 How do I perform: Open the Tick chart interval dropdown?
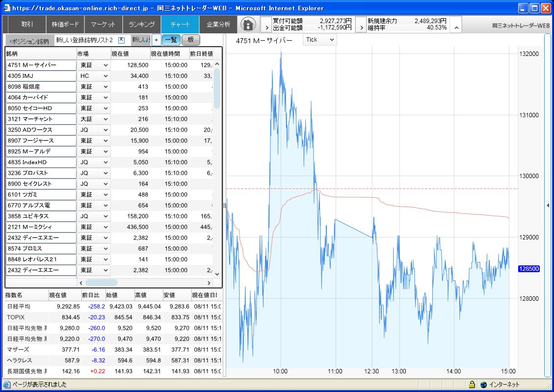click(x=320, y=40)
